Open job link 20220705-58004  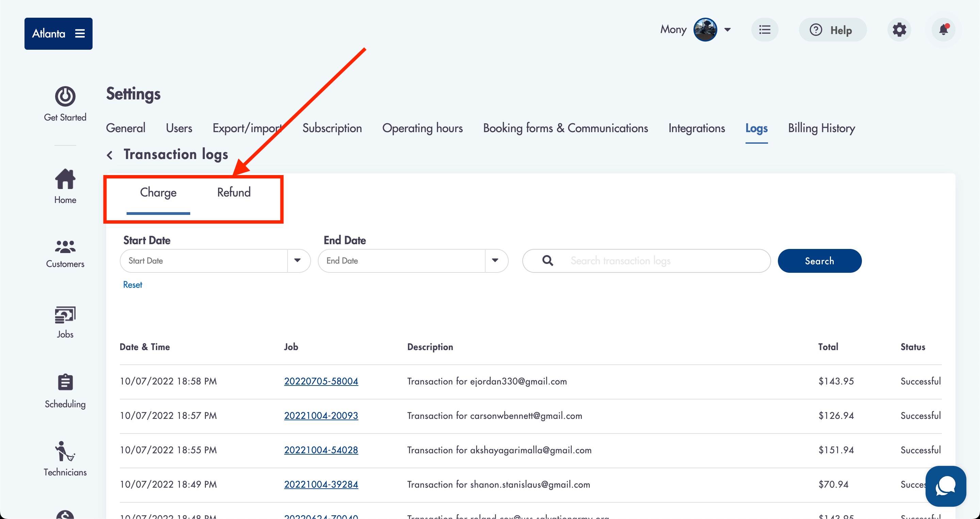click(x=321, y=381)
